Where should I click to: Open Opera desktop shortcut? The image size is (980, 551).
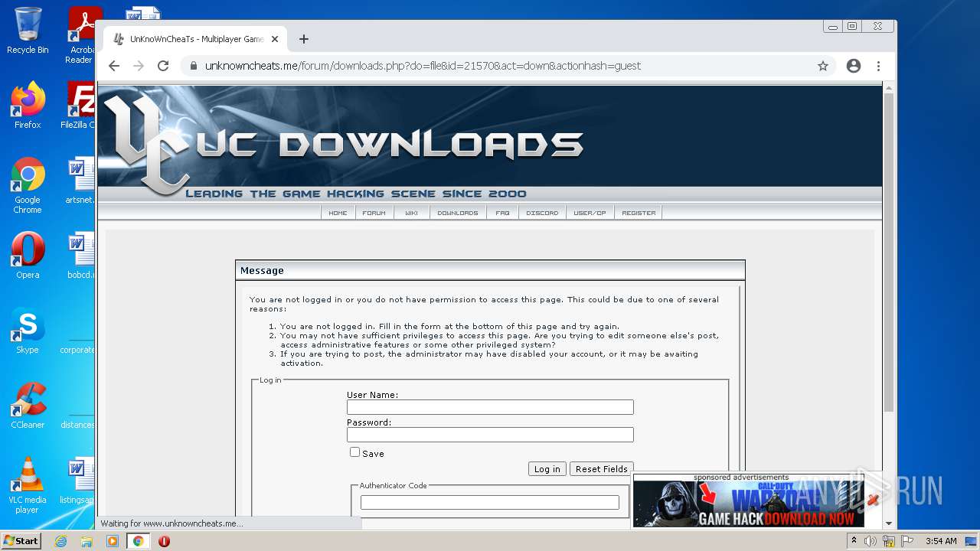28,256
